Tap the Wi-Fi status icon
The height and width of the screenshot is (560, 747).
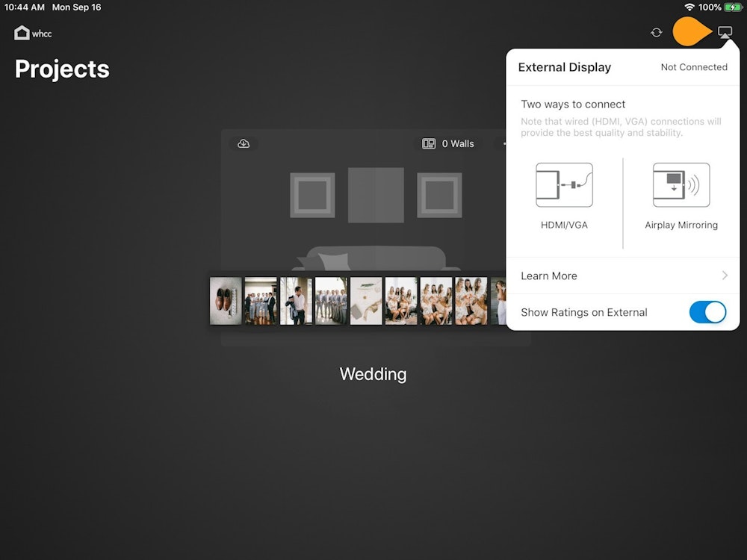pyautogui.click(x=689, y=7)
